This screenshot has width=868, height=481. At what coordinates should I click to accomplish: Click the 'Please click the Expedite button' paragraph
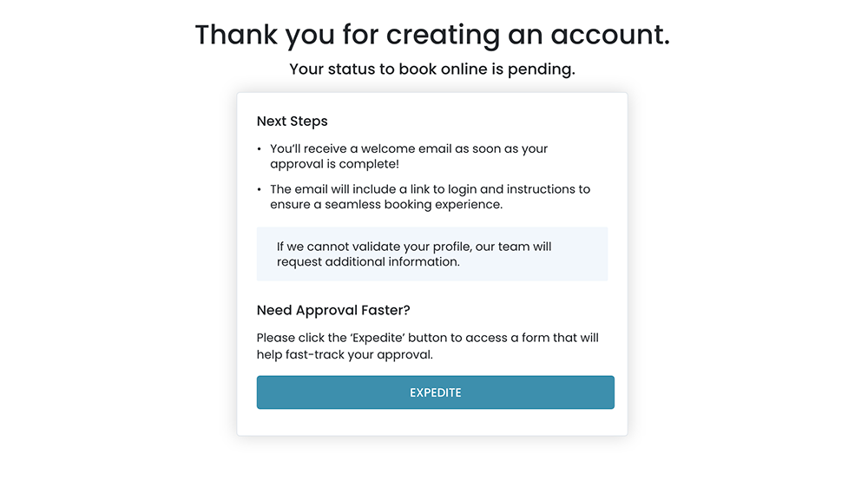(x=427, y=346)
